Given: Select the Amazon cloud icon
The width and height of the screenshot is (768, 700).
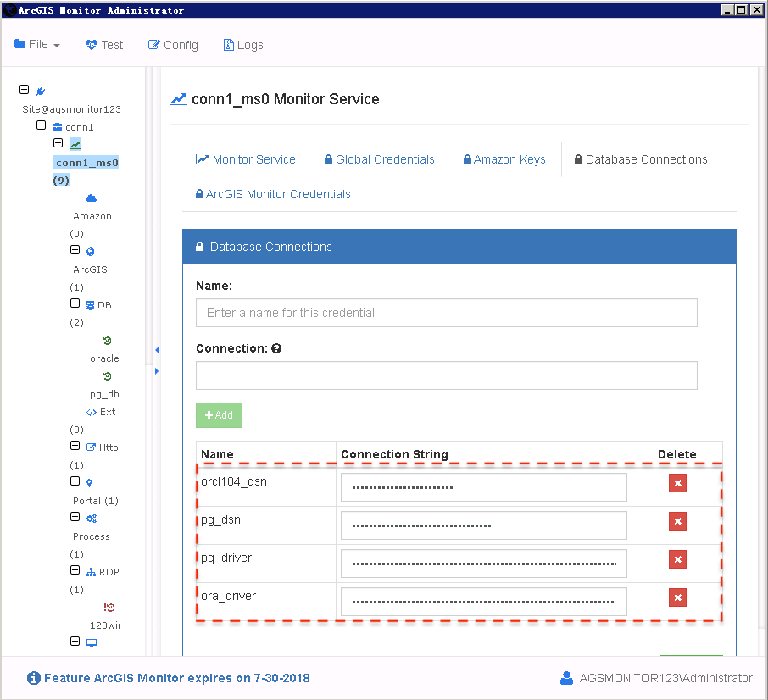Looking at the screenshot, I should (x=92, y=197).
